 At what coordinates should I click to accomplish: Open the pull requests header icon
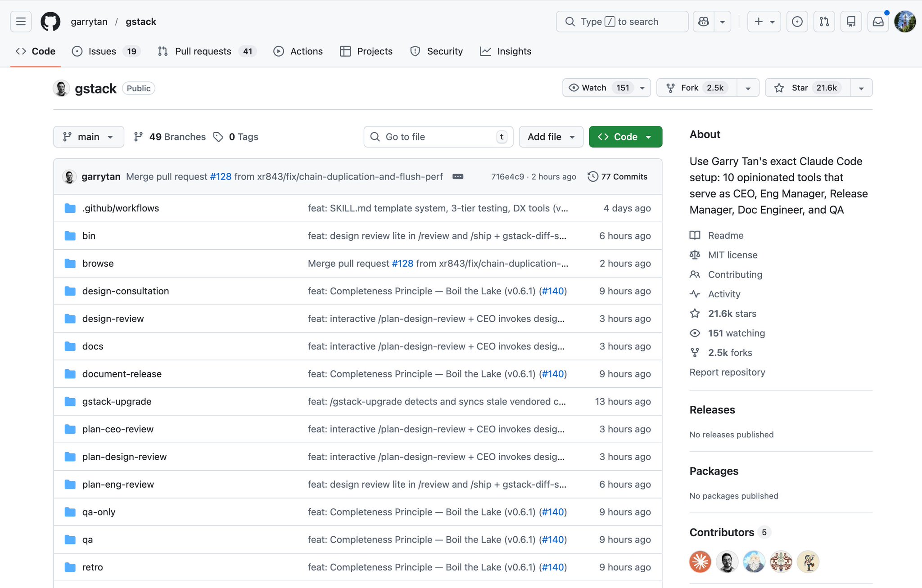click(824, 22)
